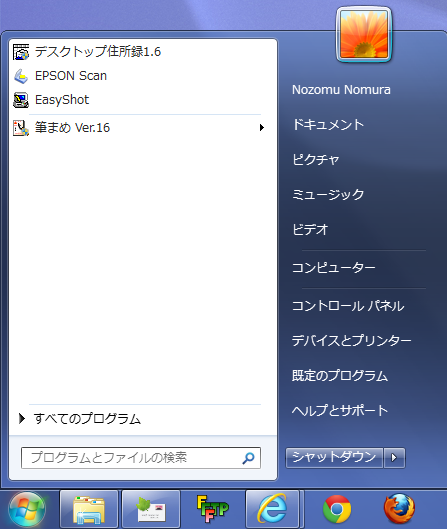Viewport: 447px width, 529px height.
Task: Open ピクチャ library
Action: [x=315, y=160]
